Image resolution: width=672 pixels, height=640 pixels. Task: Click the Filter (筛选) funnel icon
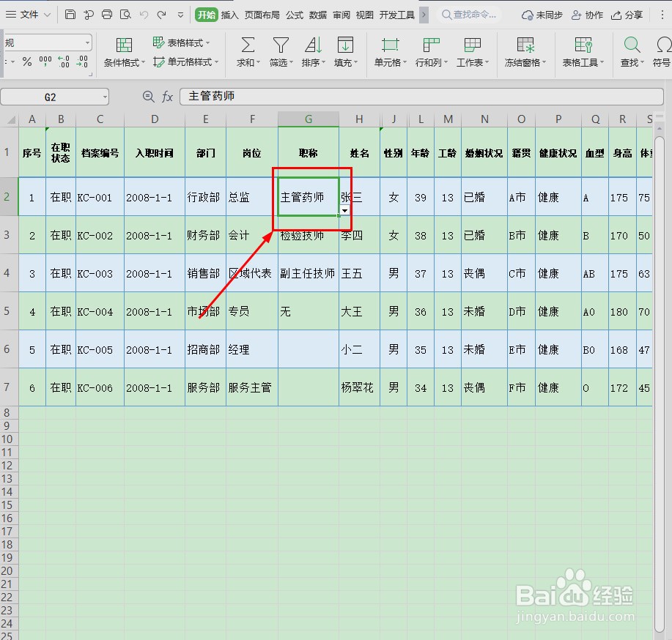[x=281, y=45]
